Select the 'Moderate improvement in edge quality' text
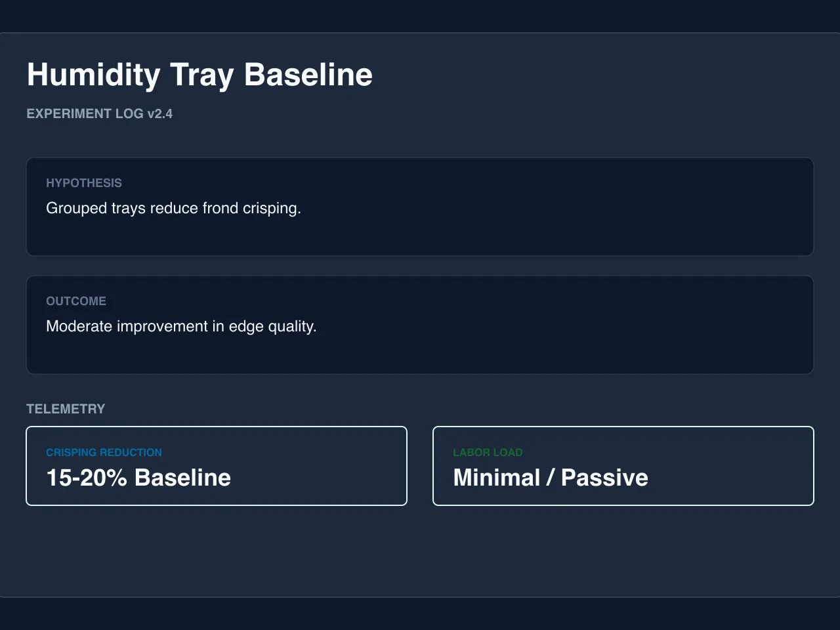840x630 pixels. click(181, 326)
